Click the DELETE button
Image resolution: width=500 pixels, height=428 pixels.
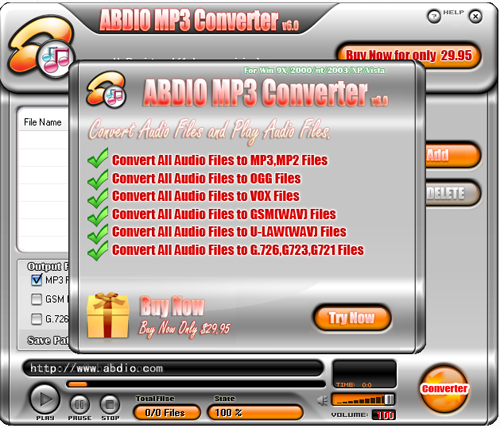coord(453,193)
